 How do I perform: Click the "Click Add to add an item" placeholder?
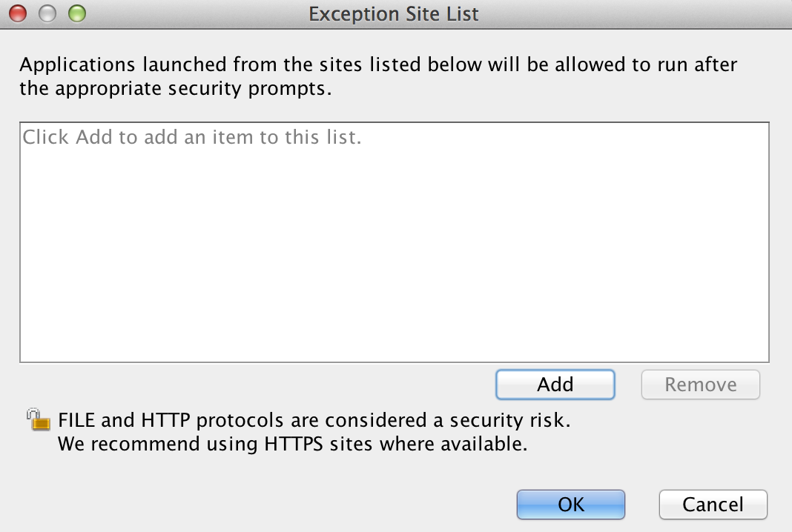192,137
